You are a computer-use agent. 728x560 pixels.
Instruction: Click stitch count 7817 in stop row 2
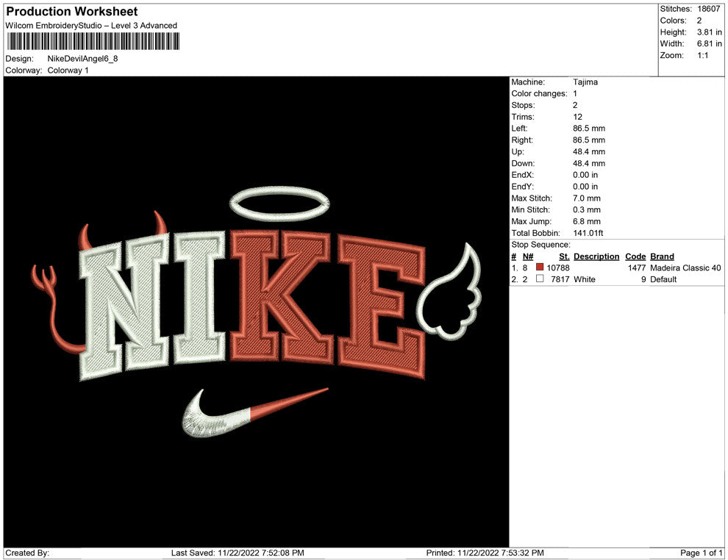pos(560,279)
